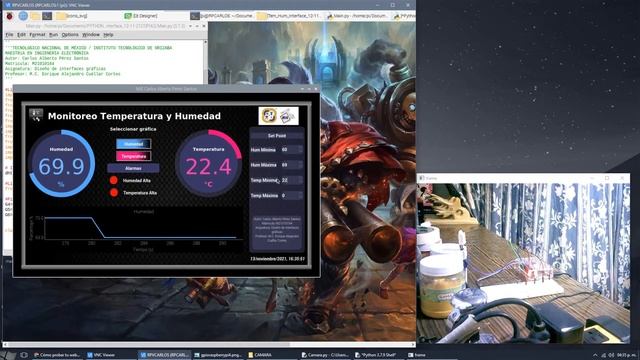Switch to Main.py editor panel entry
This screenshot has width=640, height=360.
pos(357,16)
